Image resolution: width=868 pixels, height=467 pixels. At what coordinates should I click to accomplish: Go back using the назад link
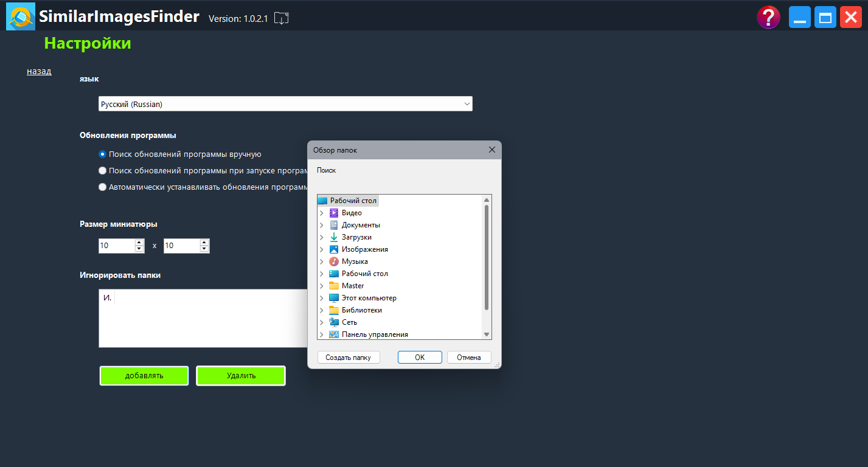(x=39, y=71)
